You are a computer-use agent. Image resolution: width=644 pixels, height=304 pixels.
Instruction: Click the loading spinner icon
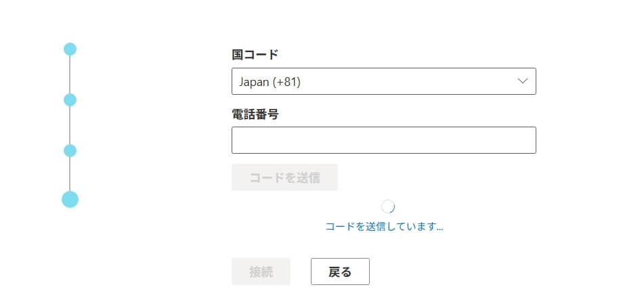click(388, 207)
